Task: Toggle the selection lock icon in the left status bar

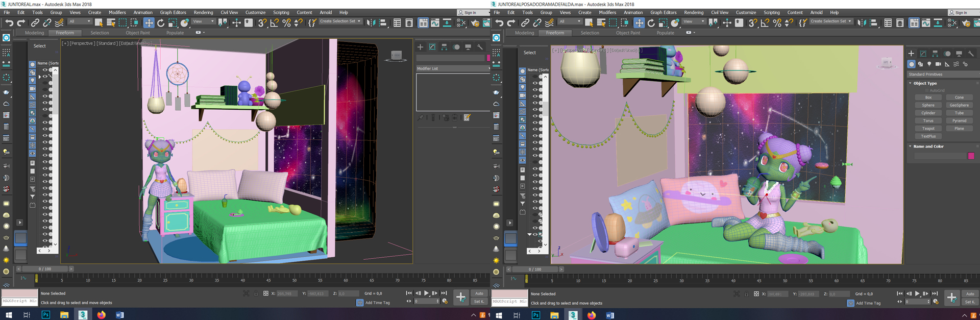Action: coord(256,293)
